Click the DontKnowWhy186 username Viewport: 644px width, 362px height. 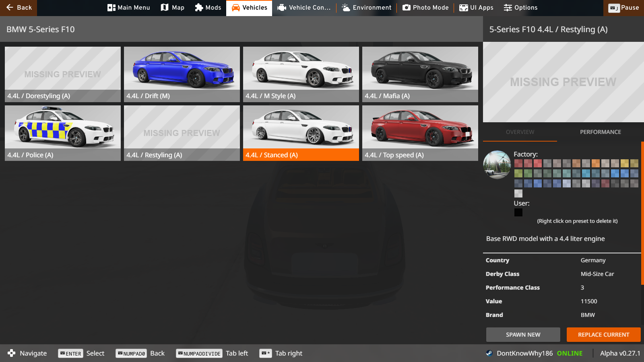coord(525,353)
